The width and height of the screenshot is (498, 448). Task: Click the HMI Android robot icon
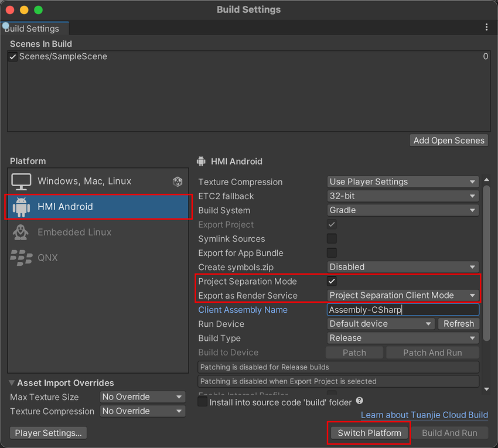[22, 207]
